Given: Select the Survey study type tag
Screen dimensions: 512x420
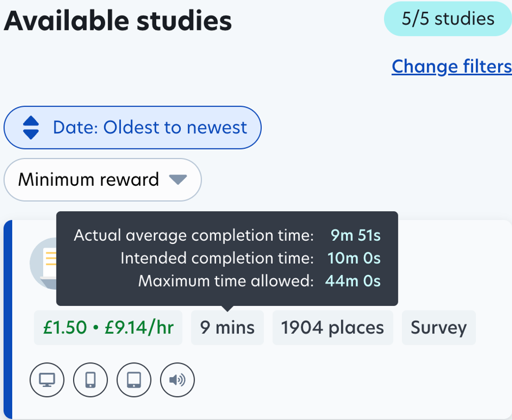Looking at the screenshot, I should coord(438,328).
